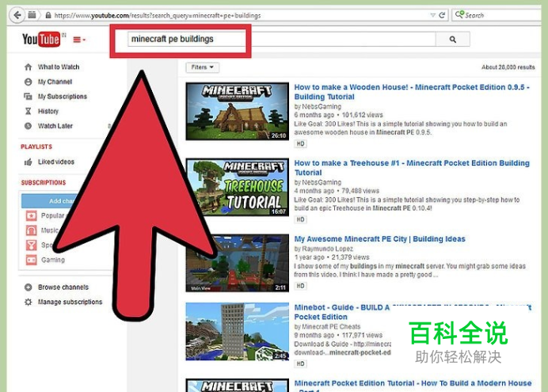
Task: Click the SUBSCRIPTIONS section header
Action: [44, 182]
